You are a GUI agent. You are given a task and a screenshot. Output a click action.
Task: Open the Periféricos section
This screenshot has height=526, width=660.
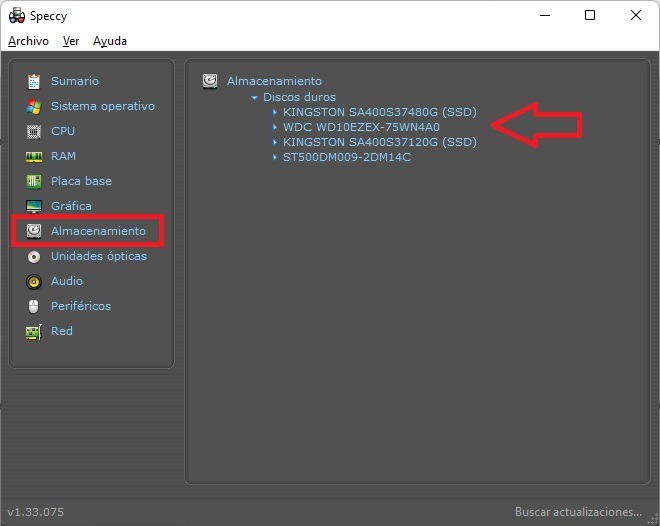click(81, 306)
